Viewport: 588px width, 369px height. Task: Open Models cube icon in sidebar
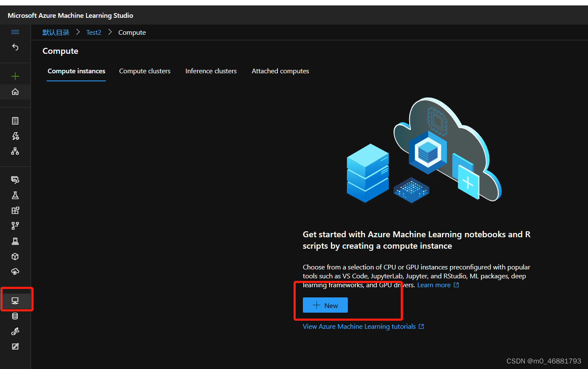tap(15, 256)
